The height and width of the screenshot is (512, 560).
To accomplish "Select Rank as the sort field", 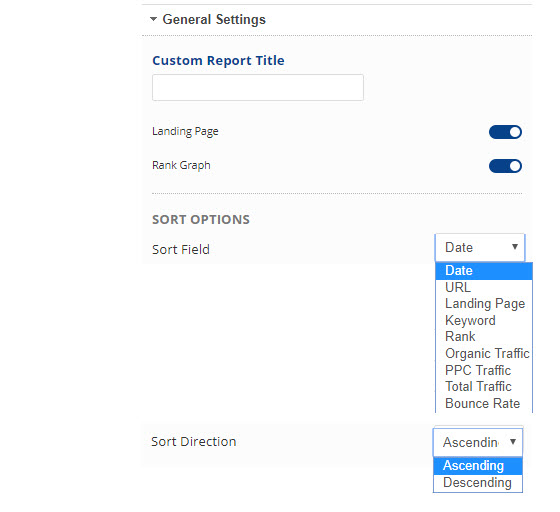I will (484, 337).
